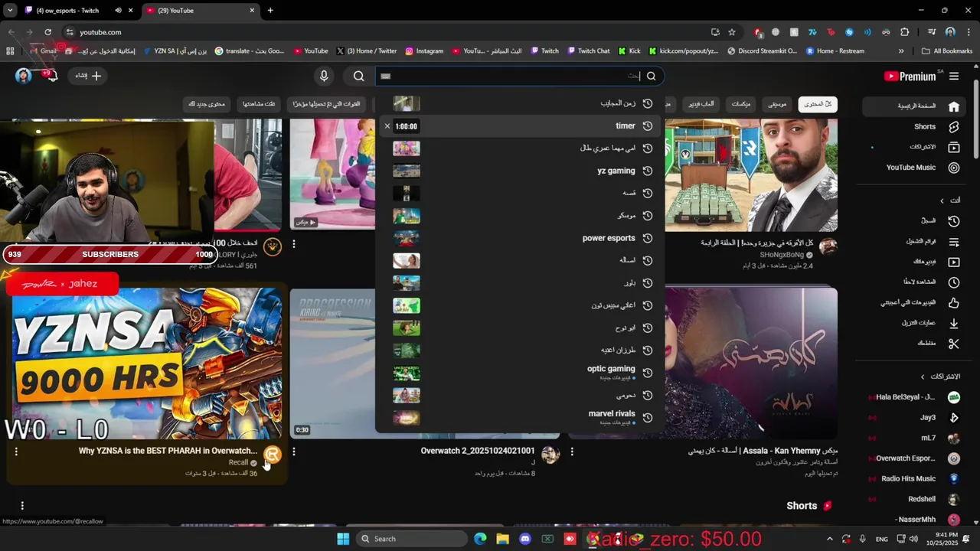This screenshot has height=551, width=980.
Task: Open Discord from the taskbar
Action: [524, 539]
